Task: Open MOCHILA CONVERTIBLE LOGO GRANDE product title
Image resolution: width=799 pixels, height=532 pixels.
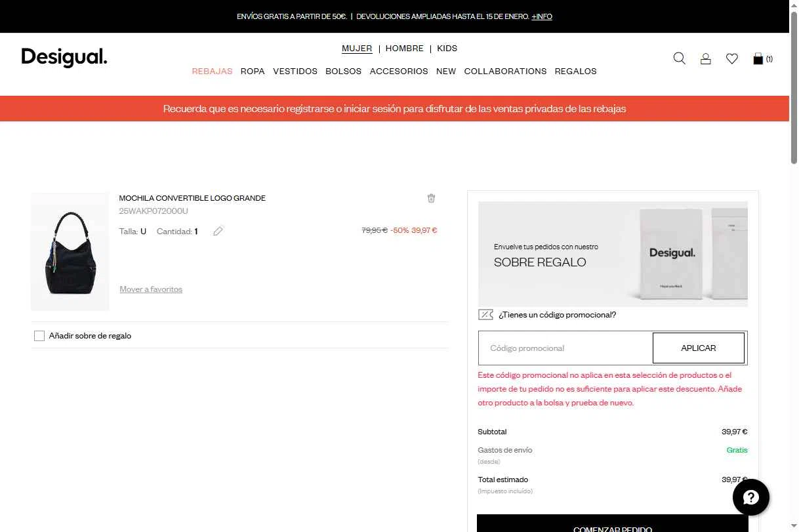Action: click(x=192, y=198)
